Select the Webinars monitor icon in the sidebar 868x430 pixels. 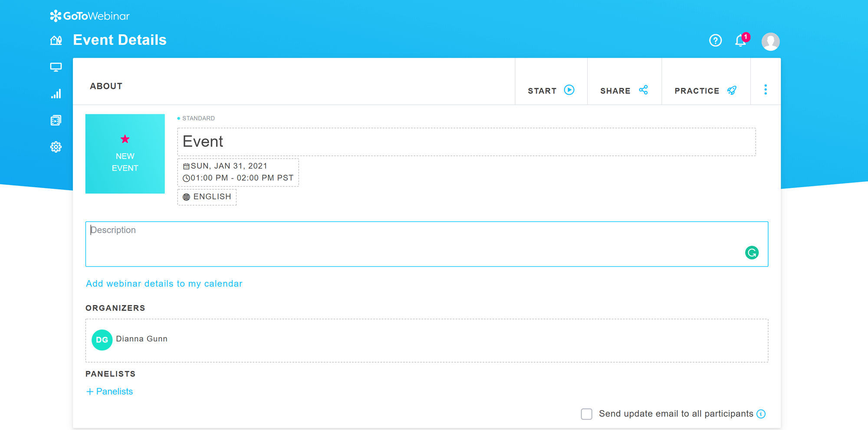[56, 67]
